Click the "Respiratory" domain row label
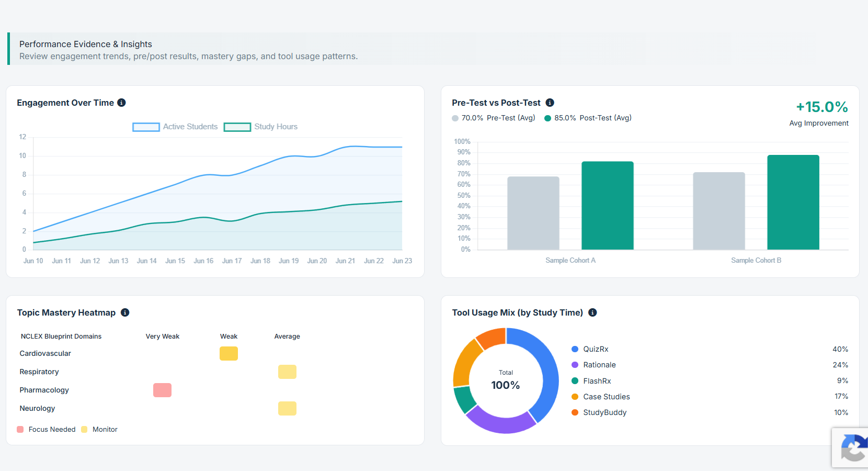The width and height of the screenshot is (868, 471). click(x=39, y=372)
